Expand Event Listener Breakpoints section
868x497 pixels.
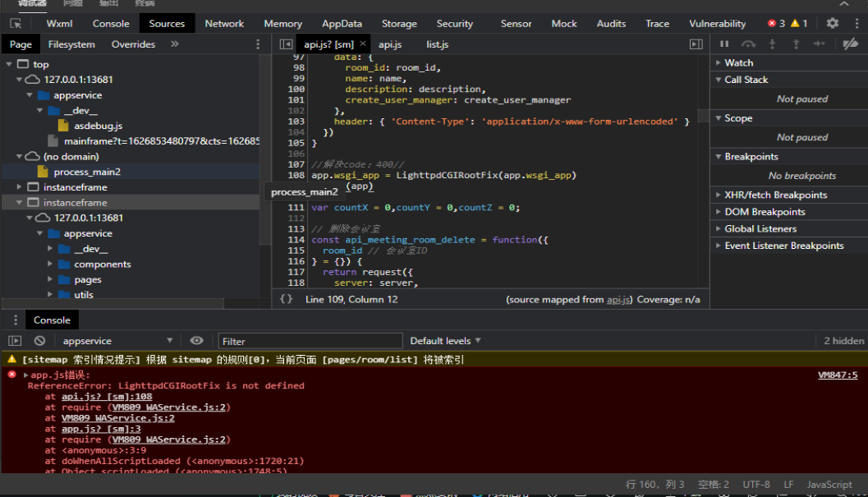(x=718, y=246)
